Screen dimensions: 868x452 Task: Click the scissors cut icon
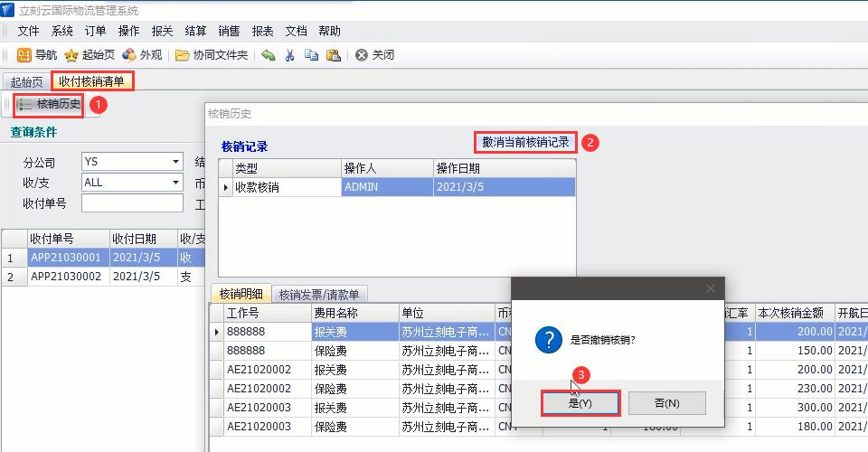tap(289, 55)
